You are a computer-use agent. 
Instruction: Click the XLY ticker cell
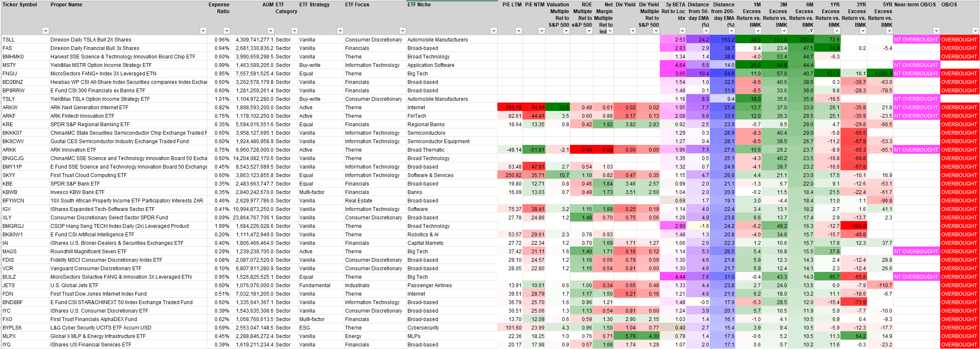click(x=25, y=218)
